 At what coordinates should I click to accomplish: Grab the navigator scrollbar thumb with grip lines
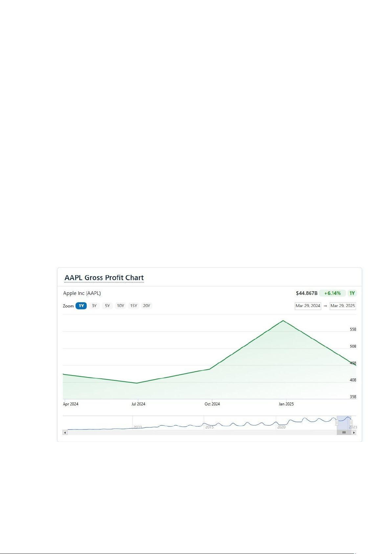click(344, 433)
